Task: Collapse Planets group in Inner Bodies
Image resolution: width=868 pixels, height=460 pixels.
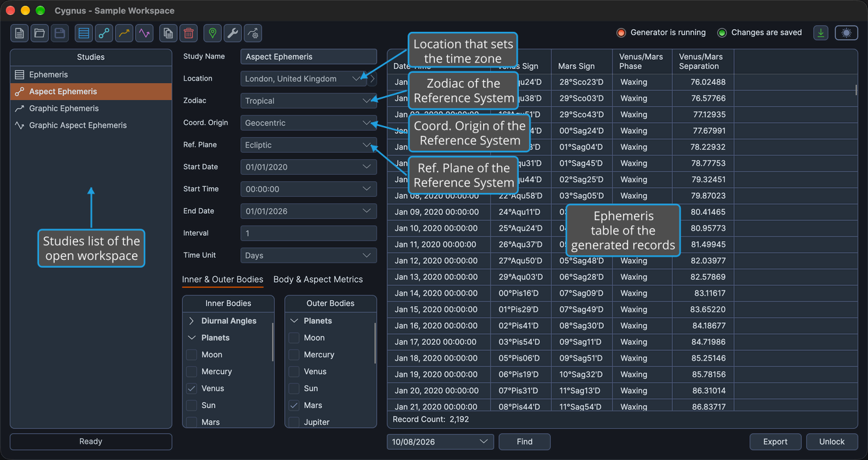Action: (x=192, y=338)
